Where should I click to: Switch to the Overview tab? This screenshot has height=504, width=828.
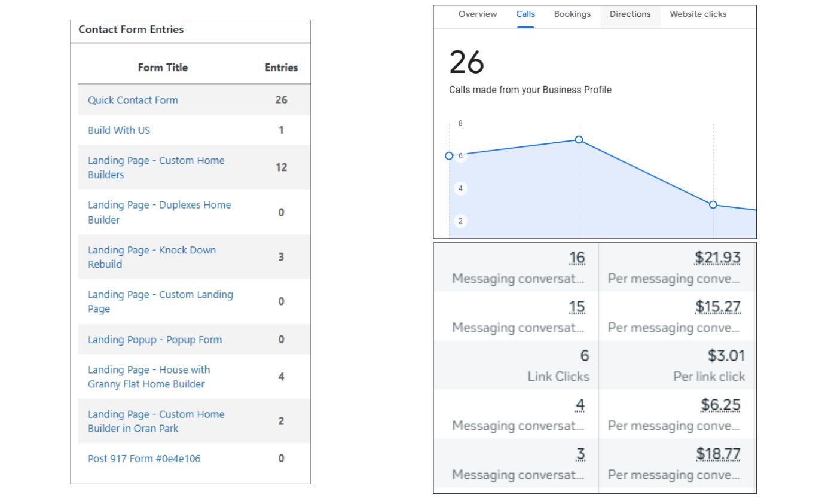pos(478,14)
